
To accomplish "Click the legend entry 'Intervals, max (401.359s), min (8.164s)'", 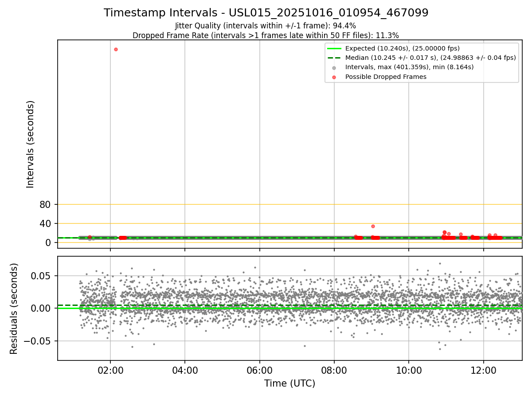I will [409, 67].
